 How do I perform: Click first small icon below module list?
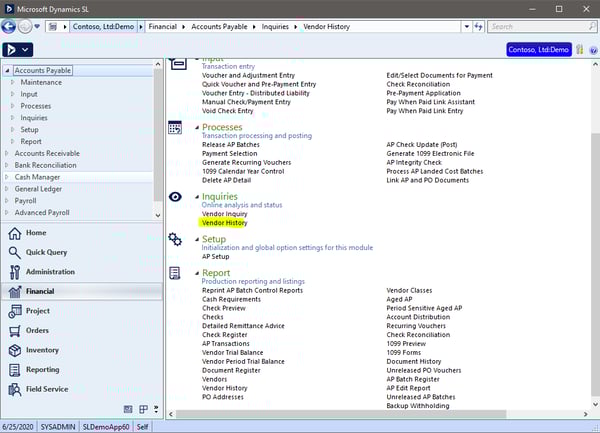(x=128, y=409)
